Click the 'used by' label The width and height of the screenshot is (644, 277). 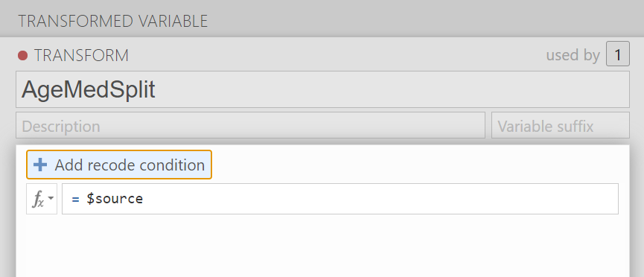pos(573,55)
